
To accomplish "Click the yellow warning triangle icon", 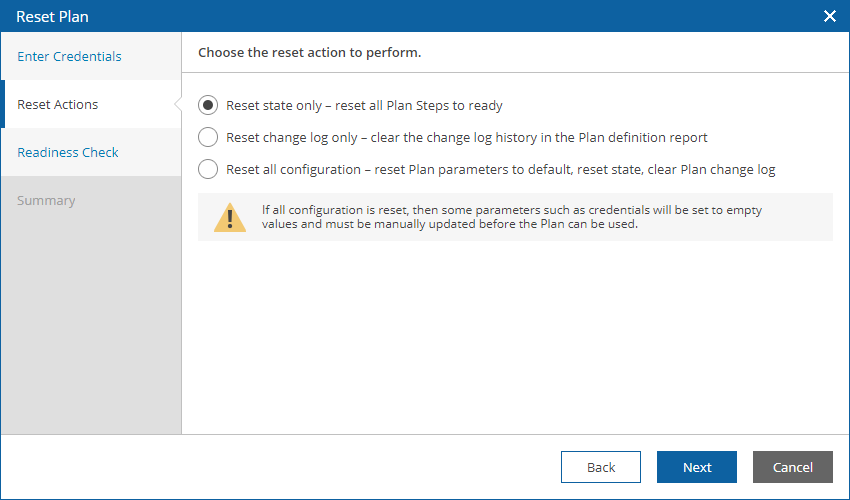I will pyautogui.click(x=230, y=217).
